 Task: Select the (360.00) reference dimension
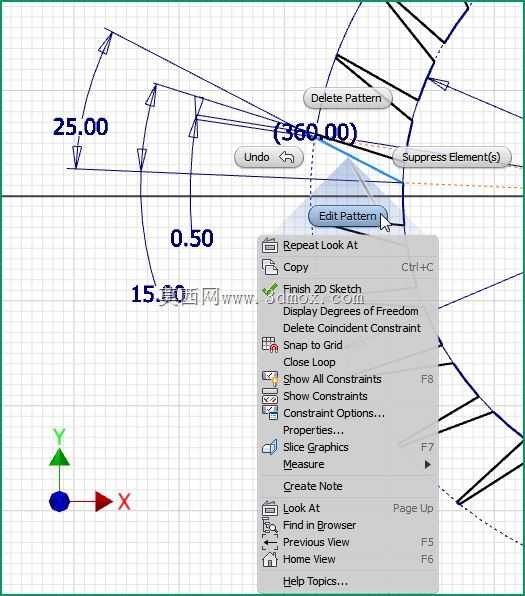tap(315, 132)
